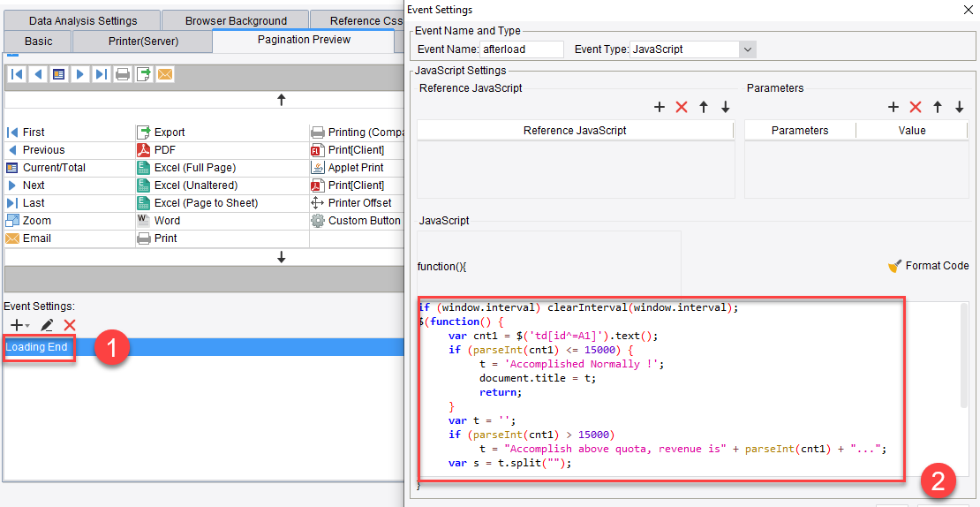Delete selected event with red X
The width and height of the screenshot is (980, 507).
point(70,325)
